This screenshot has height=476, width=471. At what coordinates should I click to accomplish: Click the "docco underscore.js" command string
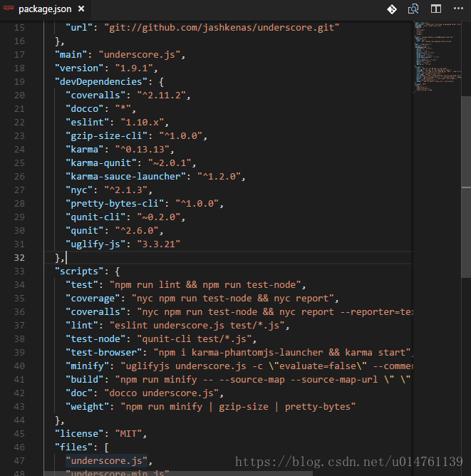(162, 393)
